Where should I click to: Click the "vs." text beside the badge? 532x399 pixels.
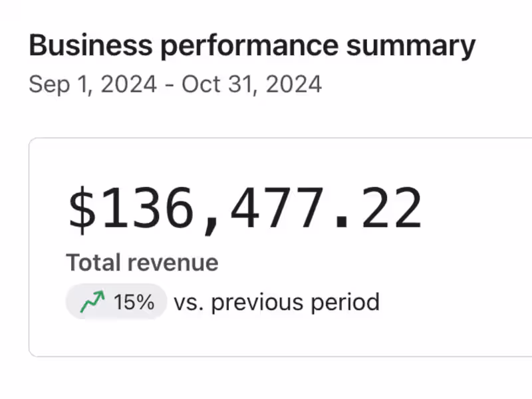pyautogui.click(x=188, y=303)
